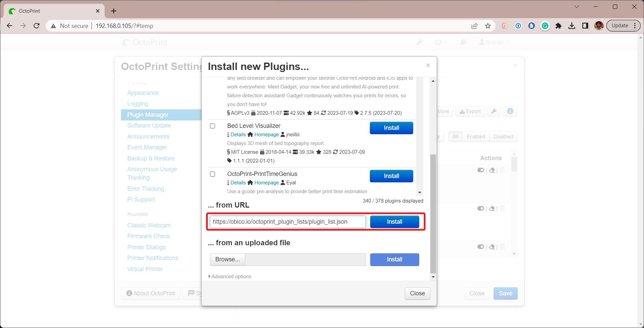The image size is (644, 328).
Task: Click dialog body scrollbar thumb
Action: pos(433,214)
